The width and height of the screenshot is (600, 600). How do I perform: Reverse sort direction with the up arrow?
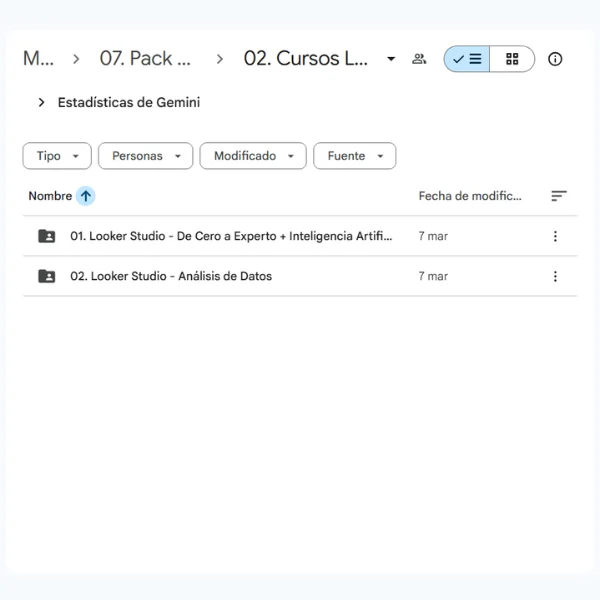tap(86, 196)
